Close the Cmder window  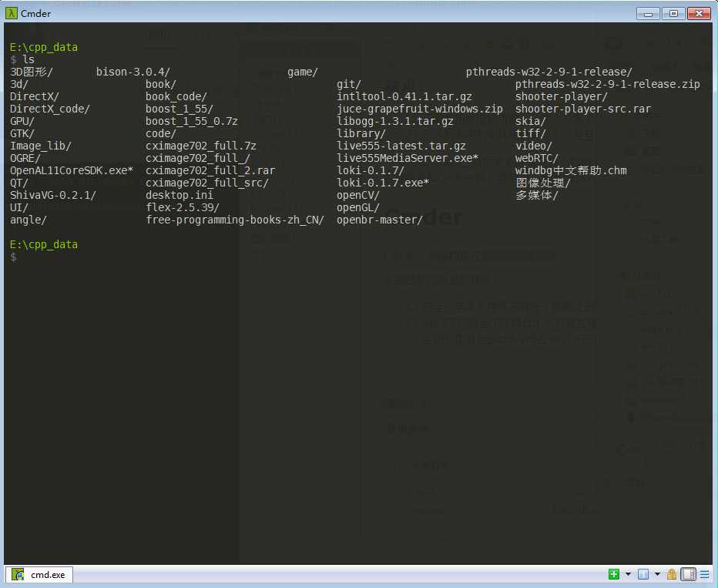(700, 13)
